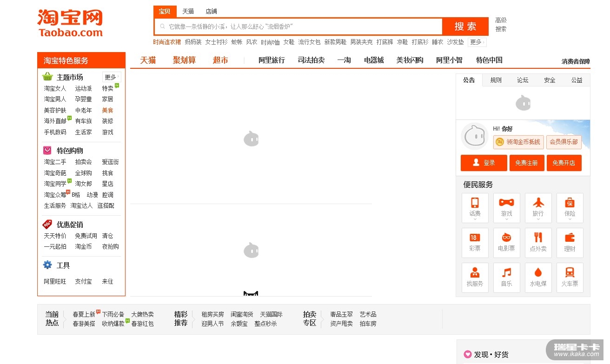The height and width of the screenshot is (364, 610).
Task: Select the 宝贝 search tab
Action: [165, 11]
